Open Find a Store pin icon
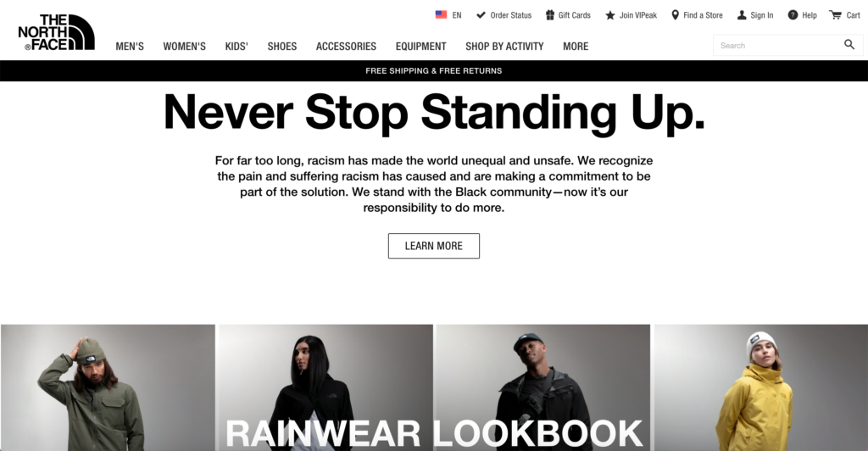 tap(676, 15)
